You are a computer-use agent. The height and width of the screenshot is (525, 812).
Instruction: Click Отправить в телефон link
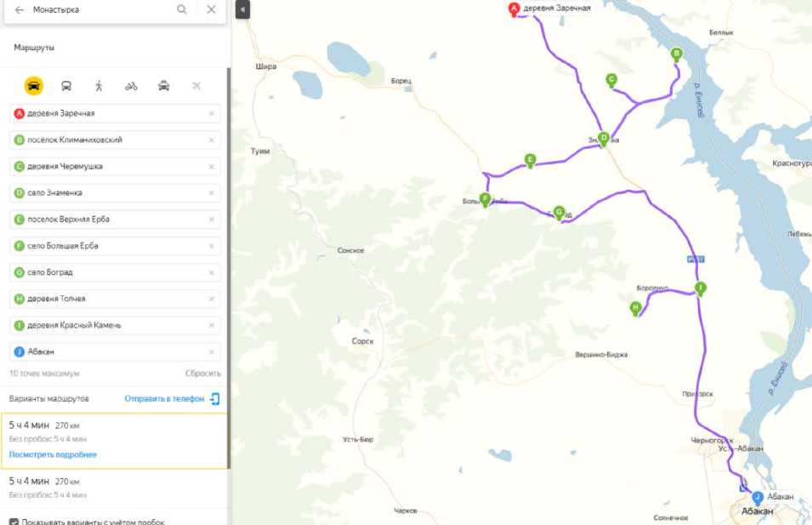pyautogui.click(x=164, y=398)
